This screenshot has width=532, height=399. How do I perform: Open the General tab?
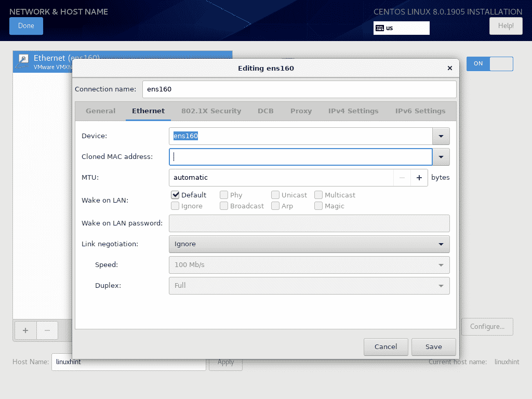click(100, 111)
